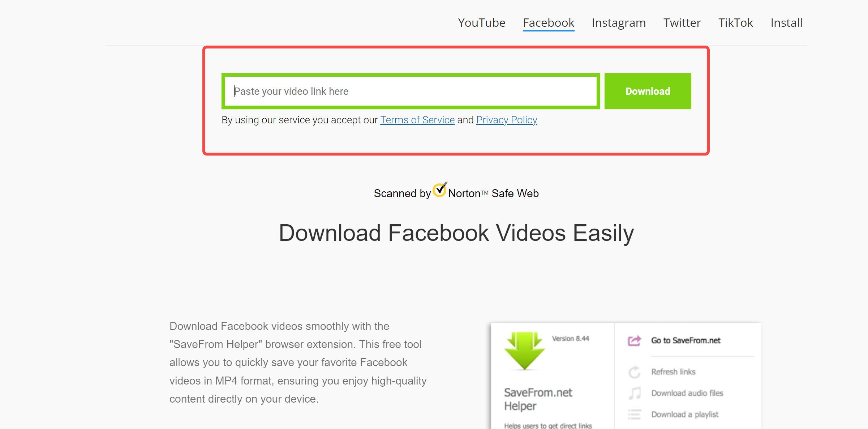Open the TikTok tab
Viewport: 868px width, 429px height.
[x=736, y=23]
